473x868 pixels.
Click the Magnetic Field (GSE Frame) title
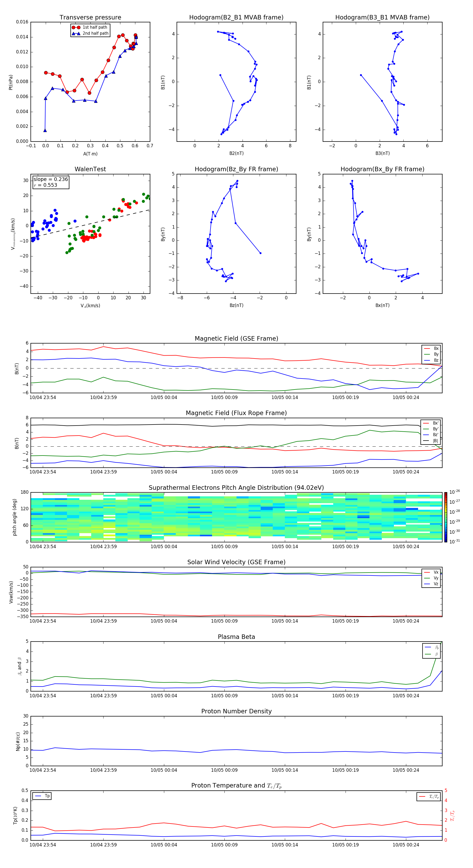point(236,339)
